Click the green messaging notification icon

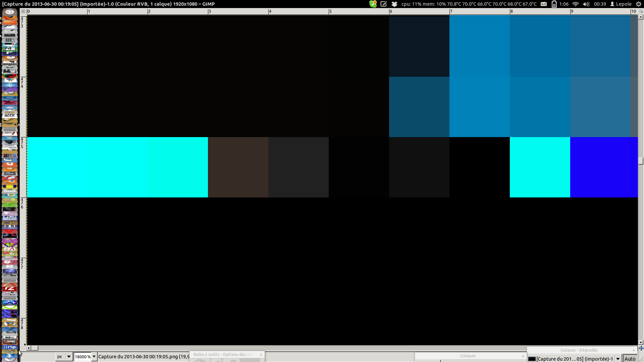click(x=373, y=4)
